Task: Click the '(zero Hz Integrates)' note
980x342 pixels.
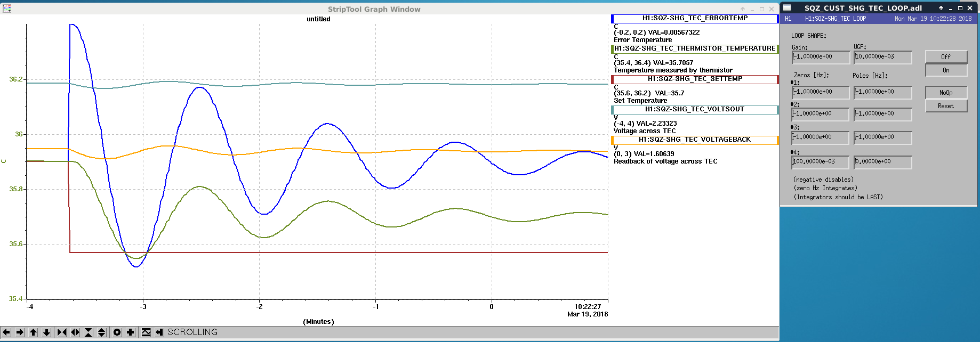Action: (x=825, y=188)
